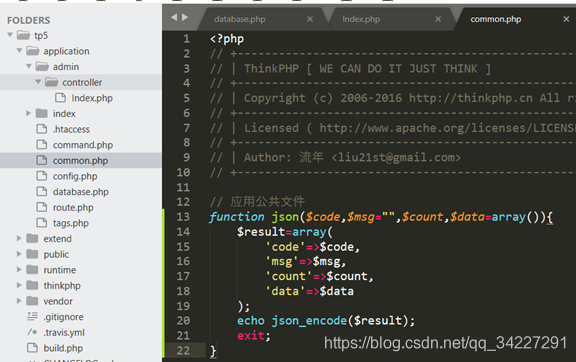Open Index.php in the controller folder

[x=92, y=98]
